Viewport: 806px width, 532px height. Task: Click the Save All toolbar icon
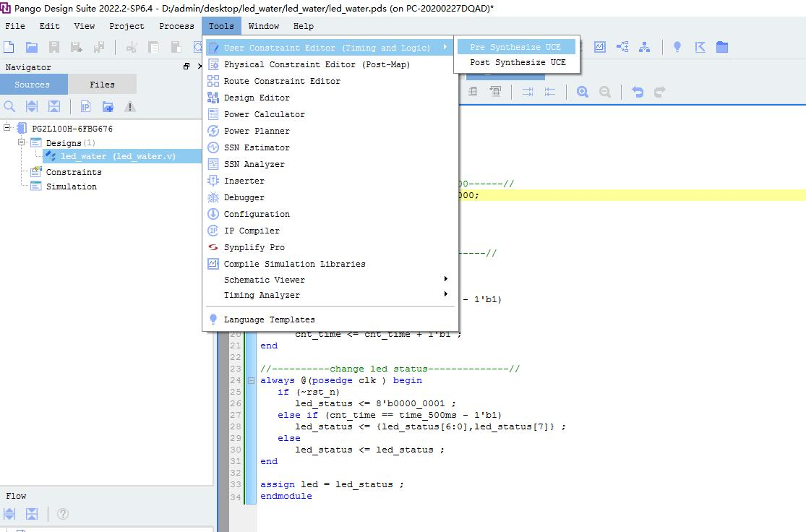[x=99, y=47]
